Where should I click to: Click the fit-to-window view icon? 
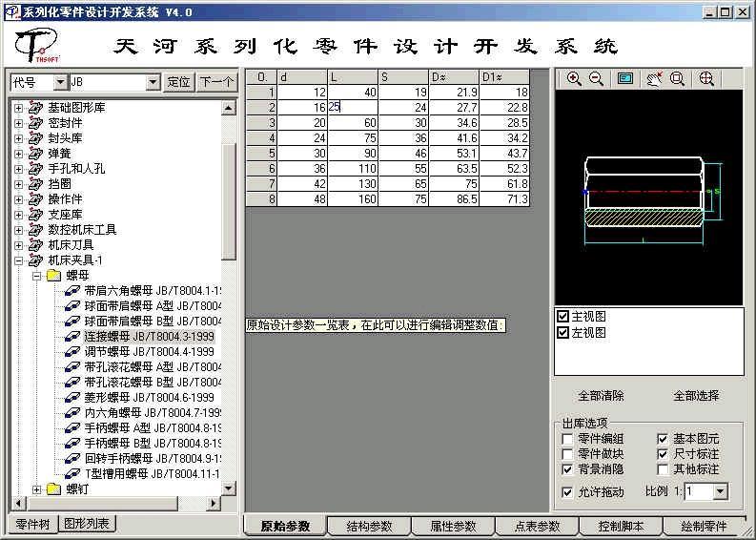click(x=625, y=79)
